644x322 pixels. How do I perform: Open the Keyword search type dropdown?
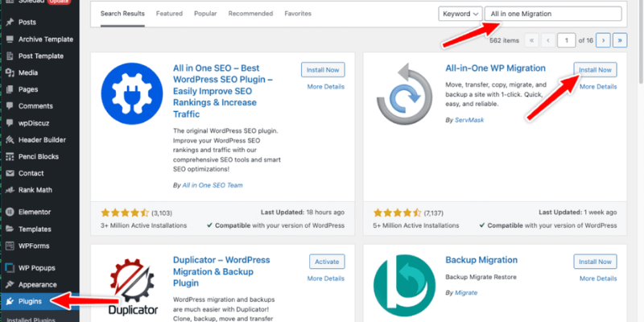point(460,14)
